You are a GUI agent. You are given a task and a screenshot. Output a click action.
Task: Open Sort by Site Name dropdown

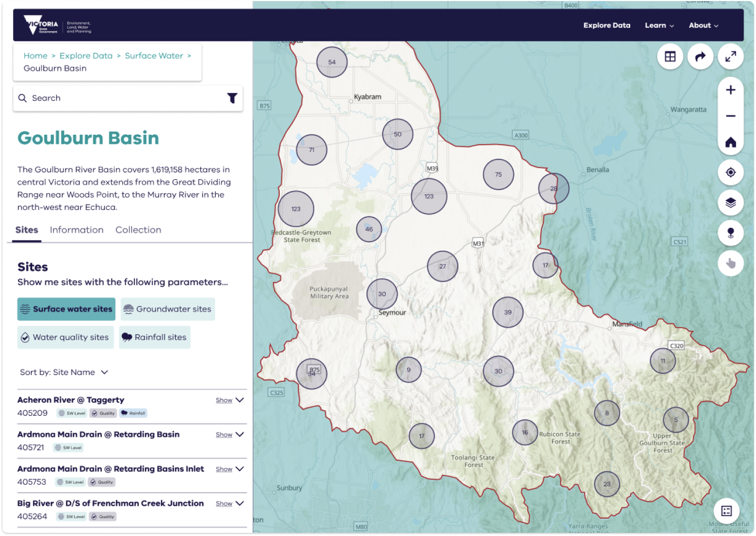click(x=64, y=372)
